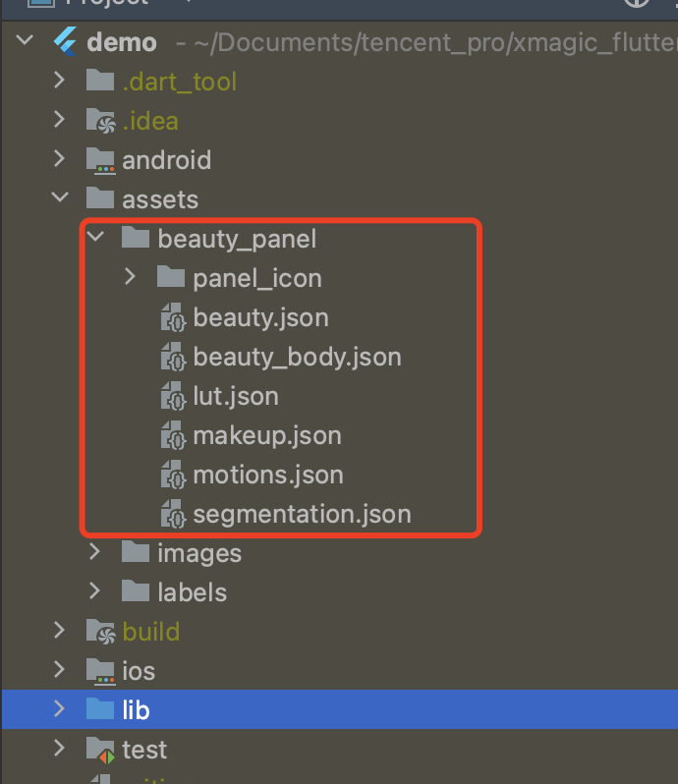
Task: Collapse the beauty_panel folder
Action: pos(94,239)
